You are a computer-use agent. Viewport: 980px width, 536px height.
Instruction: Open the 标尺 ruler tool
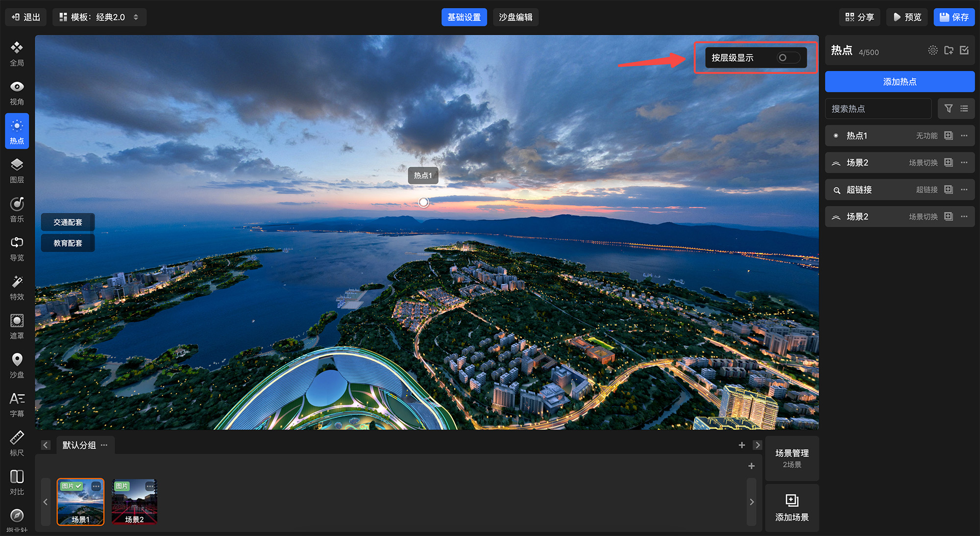tap(17, 443)
